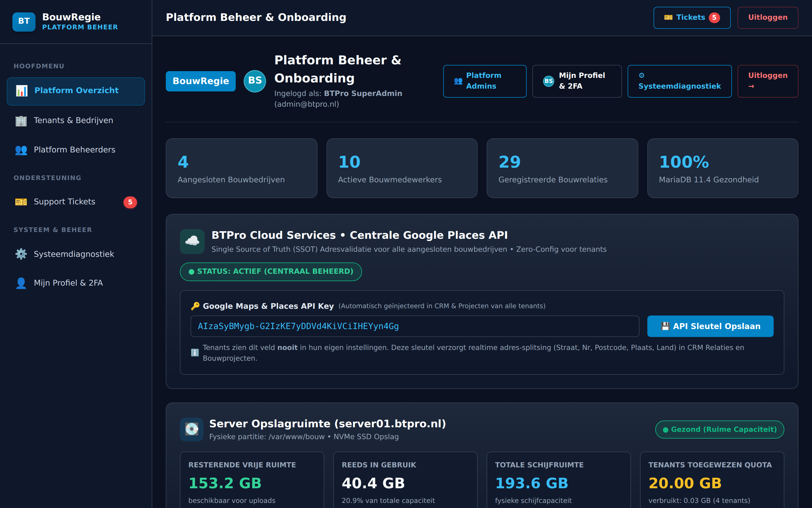The width and height of the screenshot is (812, 508).
Task: Open Platform Admins header button
Action: pyautogui.click(x=484, y=81)
